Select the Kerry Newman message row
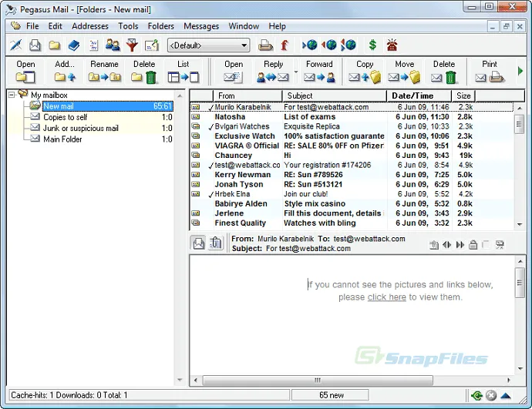This screenshot has width=532, height=409. coord(352,175)
